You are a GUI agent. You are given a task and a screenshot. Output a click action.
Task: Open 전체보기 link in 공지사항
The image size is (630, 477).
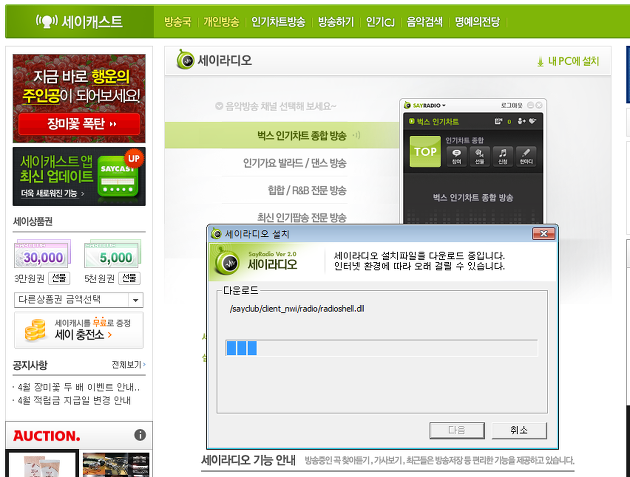tap(129, 364)
